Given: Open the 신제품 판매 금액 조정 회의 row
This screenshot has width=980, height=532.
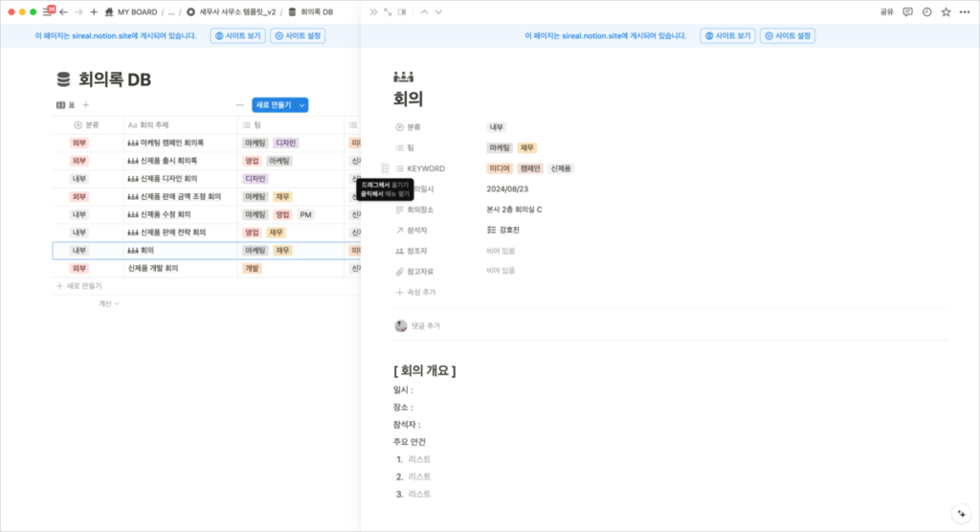Looking at the screenshot, I should (181, 197).
